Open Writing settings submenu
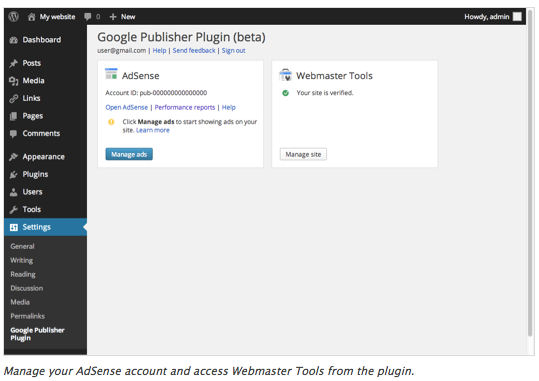 click(x=22, y=260)
